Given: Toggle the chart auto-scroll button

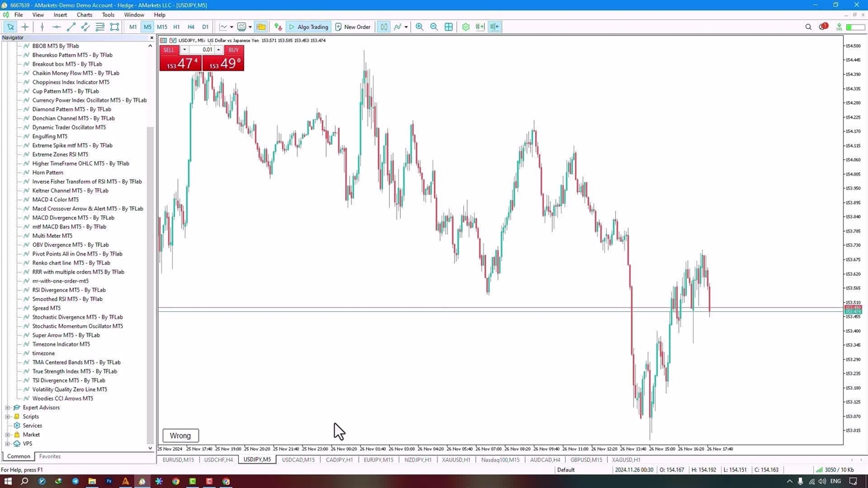Looking at the screenshot, I should coord(480,27).
